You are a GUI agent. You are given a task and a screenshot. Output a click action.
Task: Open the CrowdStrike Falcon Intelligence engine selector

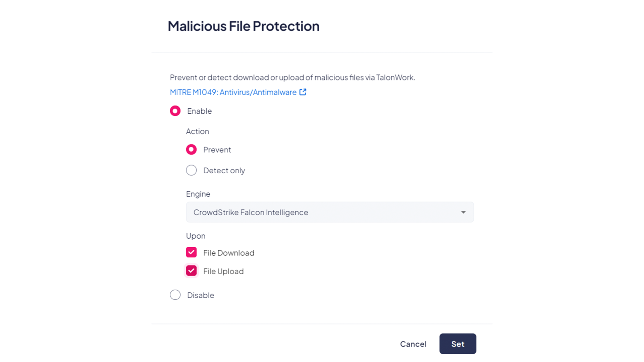[330, 212]
